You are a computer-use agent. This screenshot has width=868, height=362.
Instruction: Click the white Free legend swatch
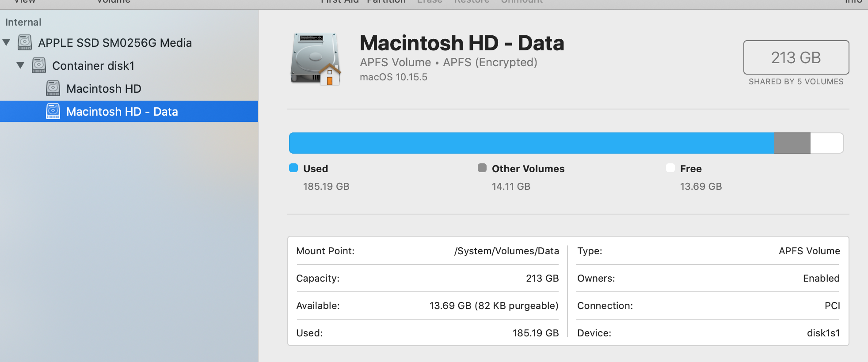click(x=670, y=168)
